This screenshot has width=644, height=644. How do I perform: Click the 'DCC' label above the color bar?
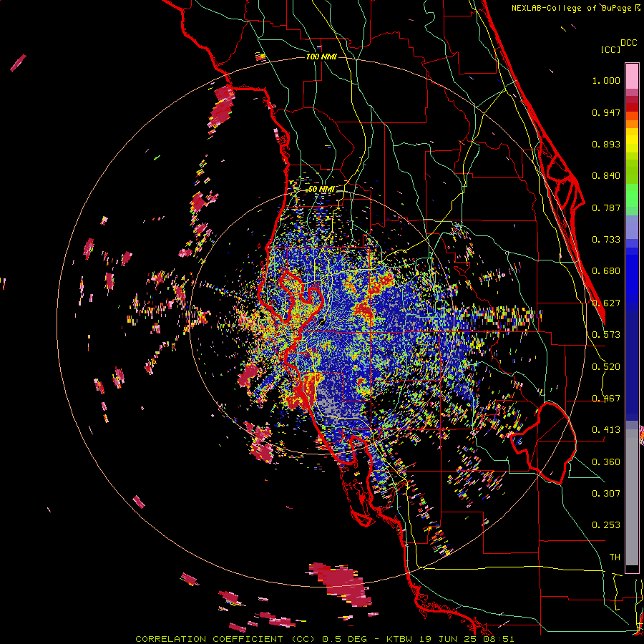629,43
